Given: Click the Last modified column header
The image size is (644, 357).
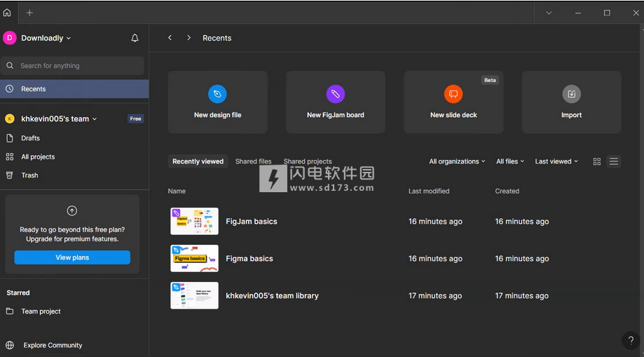Looking at the screenshot, I should click(x=429, y=191).
